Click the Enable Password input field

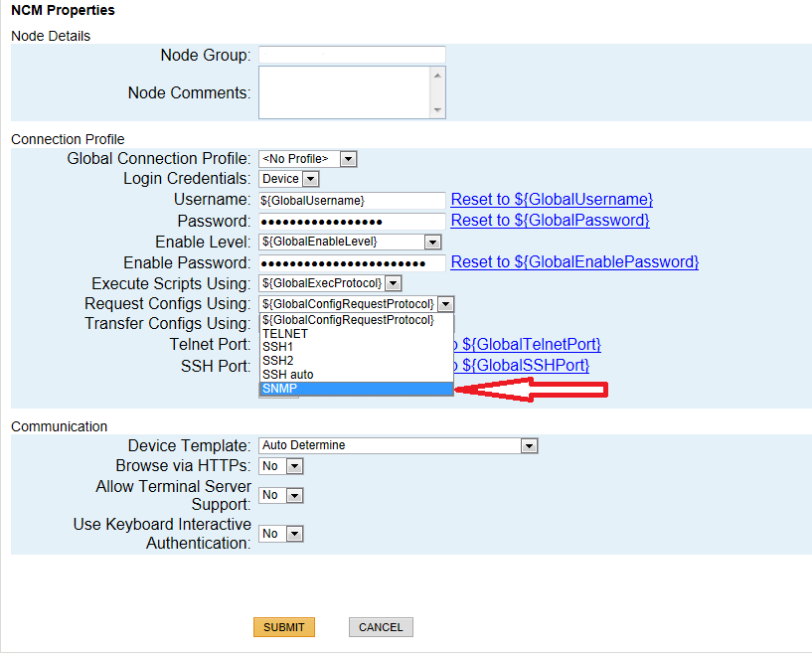tap(352, 263)
